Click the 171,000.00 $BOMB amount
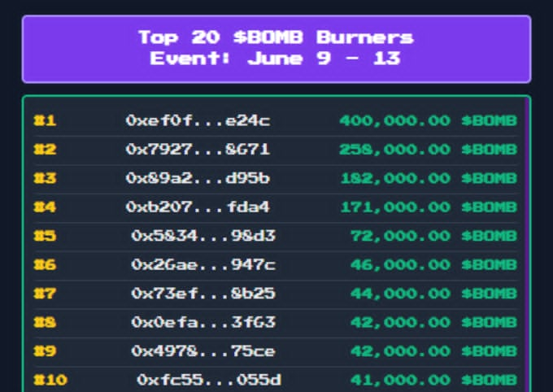This screenshot has height=392, width=553. 429,207
